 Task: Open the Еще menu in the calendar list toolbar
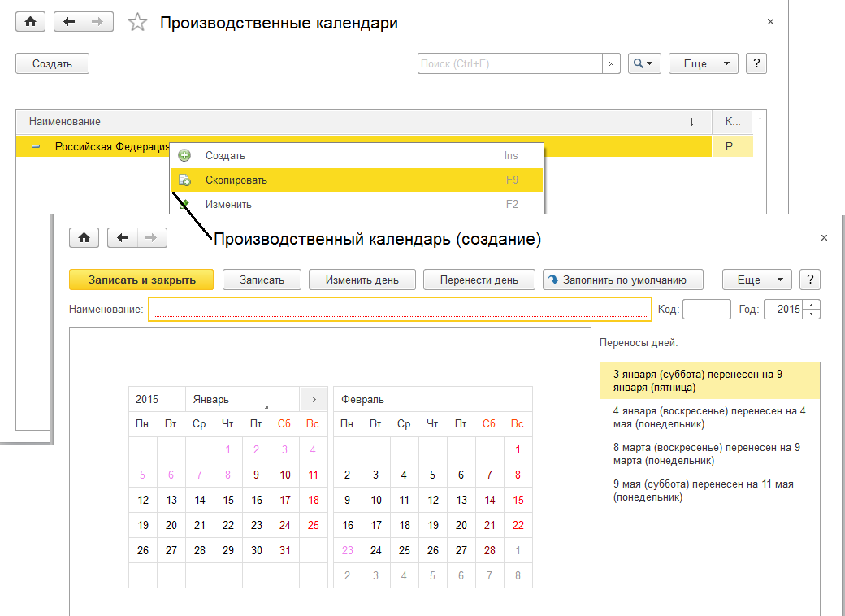point(703,63)
